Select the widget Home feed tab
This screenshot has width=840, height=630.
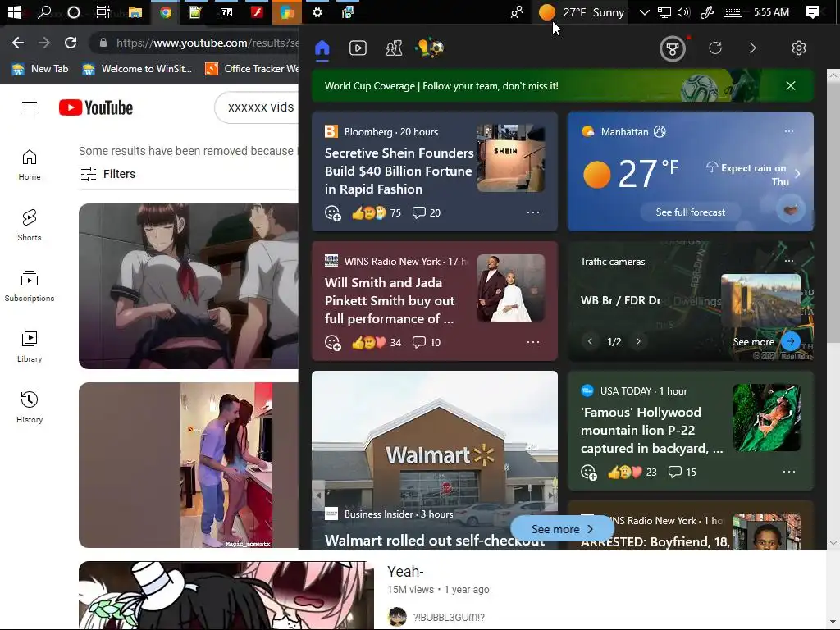(322, 48)
